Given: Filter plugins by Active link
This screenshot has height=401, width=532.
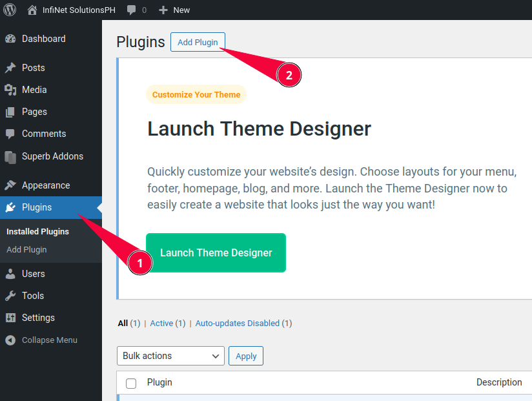Looking at the screenshot, I should [x=161, y=323].
